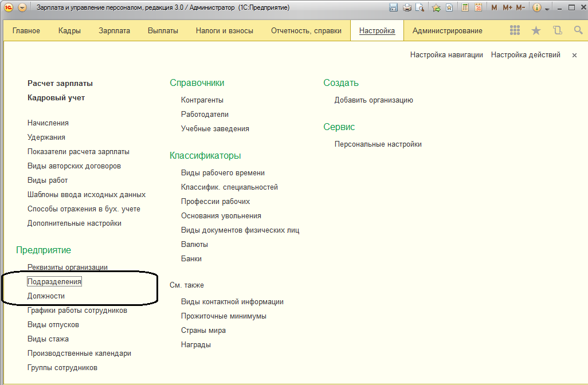Open Расчет зарплаты settings
The height and width of the screenshot is (385, 588).
60,84
